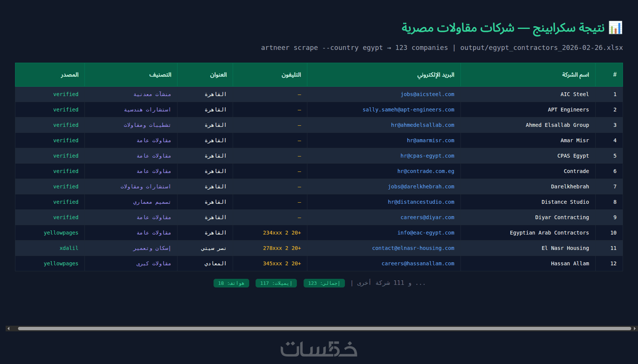Select the El Nasr Housing company name

[x=565, y=248]
